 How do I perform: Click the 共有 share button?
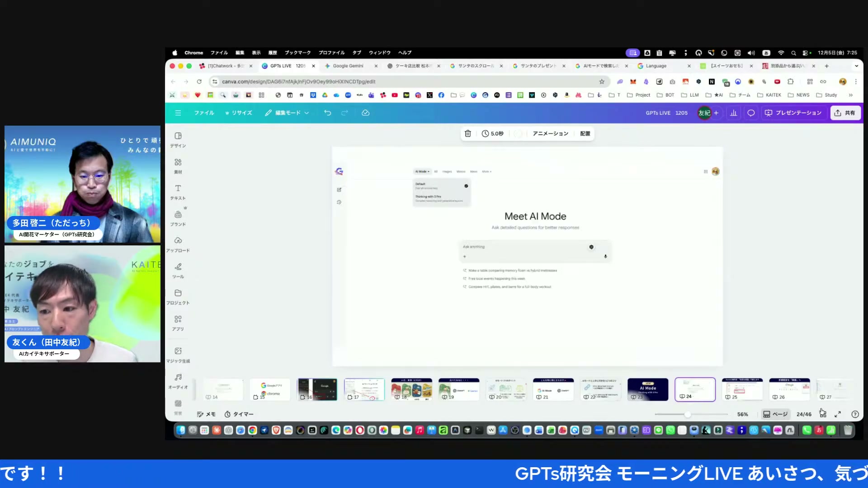(x=845, y=113)
